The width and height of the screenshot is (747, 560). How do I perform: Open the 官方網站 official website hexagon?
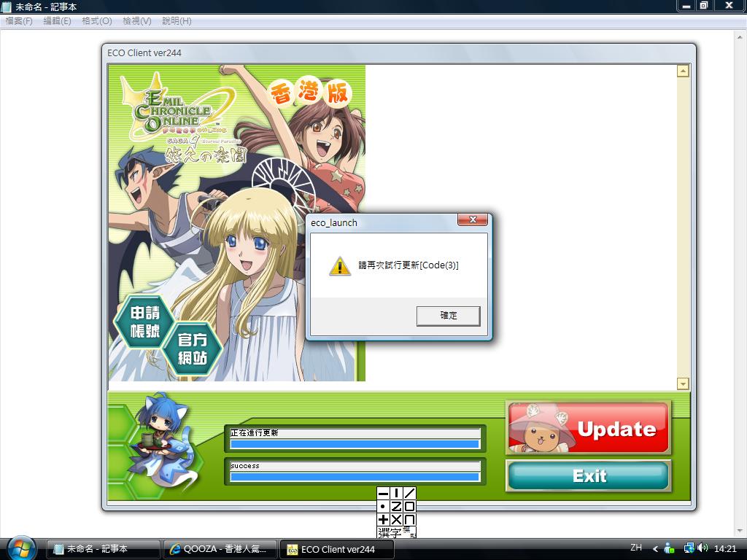192,349
